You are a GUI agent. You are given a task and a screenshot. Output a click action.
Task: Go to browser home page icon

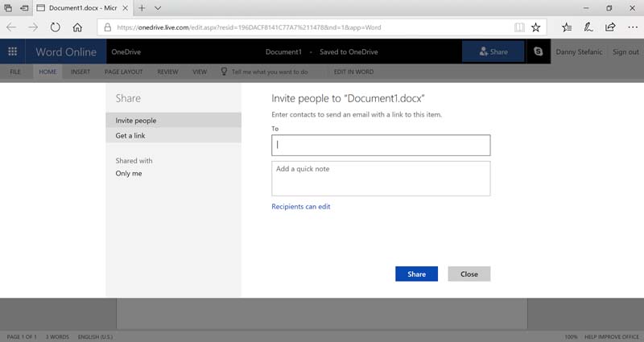(77, 27)
